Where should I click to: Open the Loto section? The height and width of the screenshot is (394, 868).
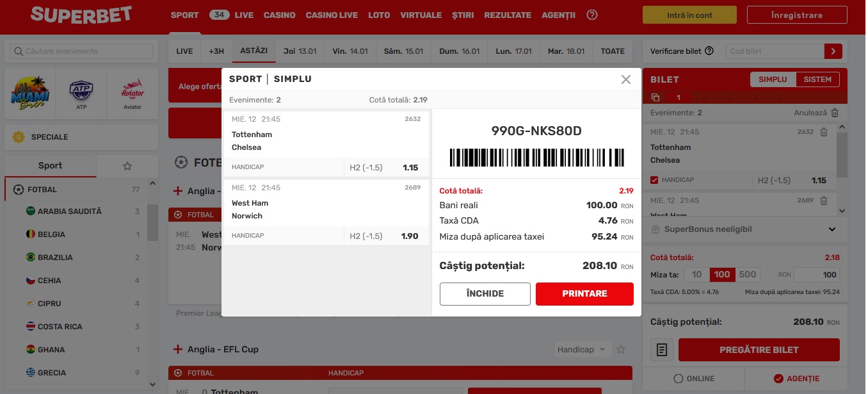379,15
